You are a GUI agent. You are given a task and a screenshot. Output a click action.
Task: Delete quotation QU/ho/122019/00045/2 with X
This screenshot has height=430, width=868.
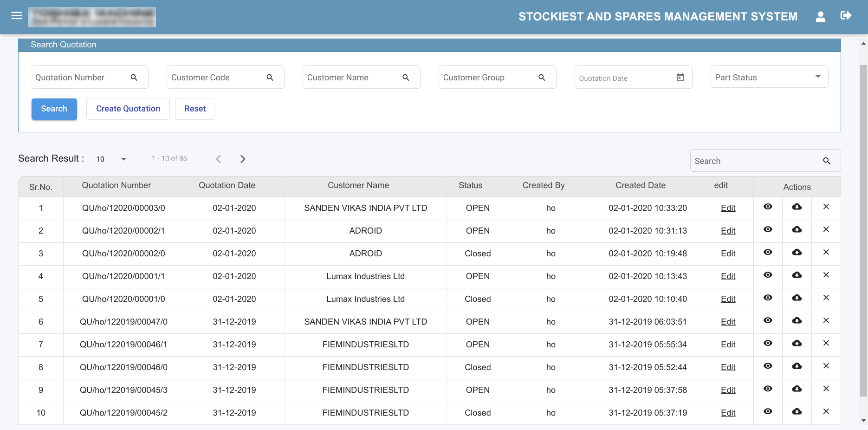(x=826, y=411)
